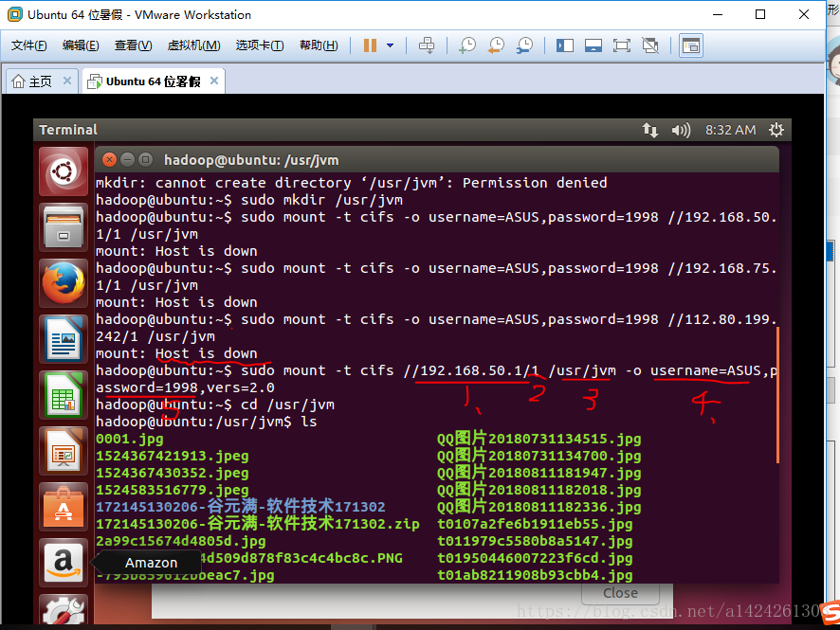Screen dimensions: 840x630
Task: Click file 2a99c15674d4805d.jpg
Action: (x=180, y=541)
